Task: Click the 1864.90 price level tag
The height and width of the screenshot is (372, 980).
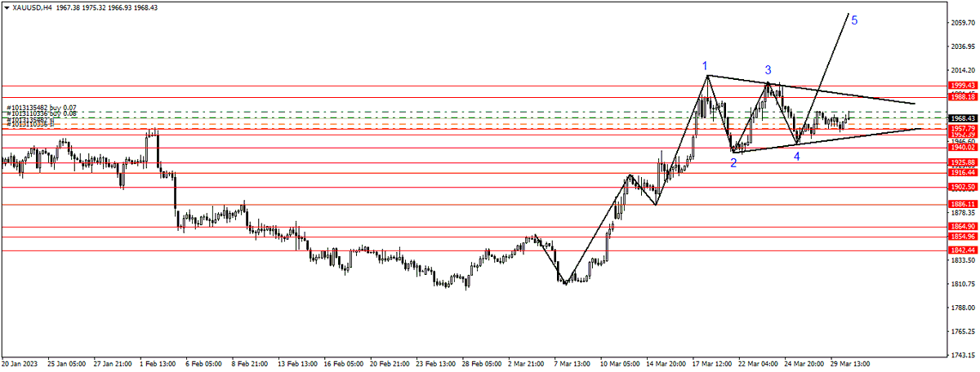Action: [963, 226]
